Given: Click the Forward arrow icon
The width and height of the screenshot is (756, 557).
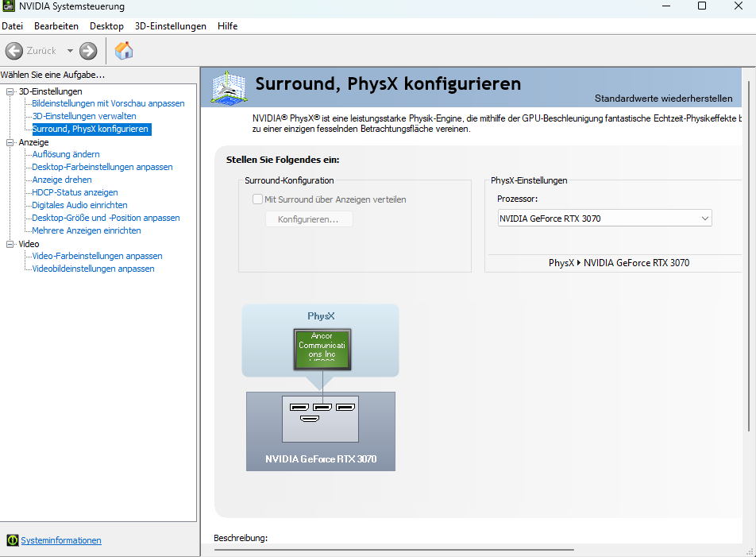Looking at the screenshot, I should (x=88, y=51).
